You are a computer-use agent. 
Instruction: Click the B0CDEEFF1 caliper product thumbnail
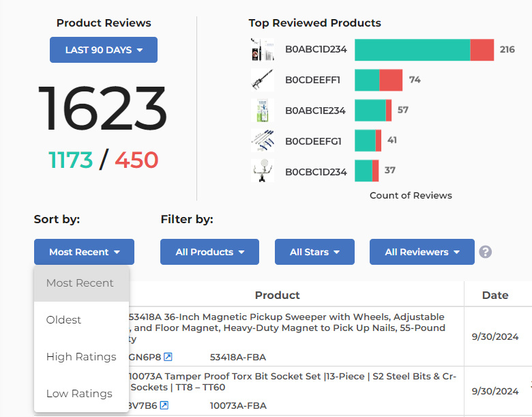click(263, 80)
